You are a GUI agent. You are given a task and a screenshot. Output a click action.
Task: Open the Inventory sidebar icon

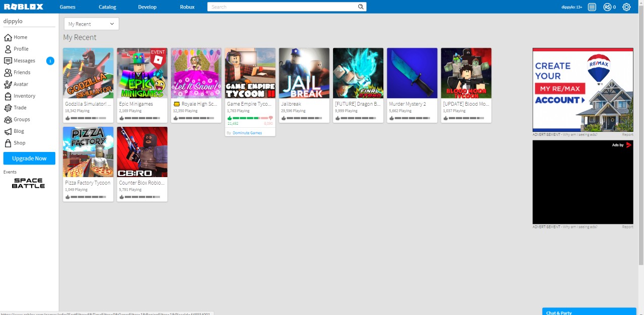click(8, 96)
